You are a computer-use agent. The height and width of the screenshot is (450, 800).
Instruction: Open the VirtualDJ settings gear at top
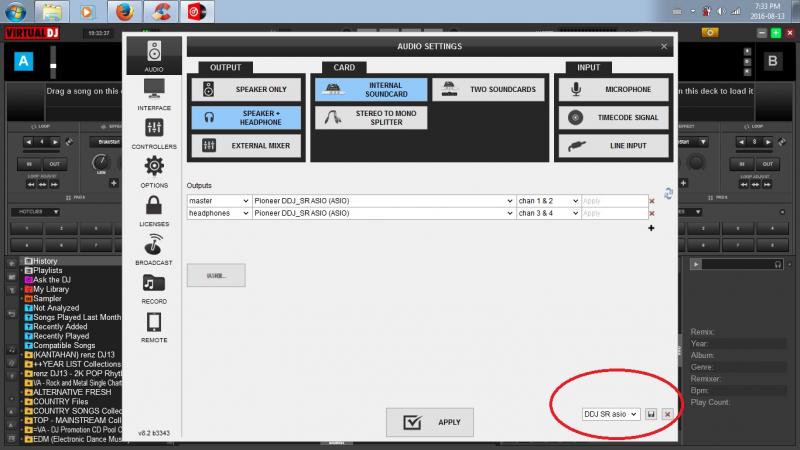click(x=710, y=33)
